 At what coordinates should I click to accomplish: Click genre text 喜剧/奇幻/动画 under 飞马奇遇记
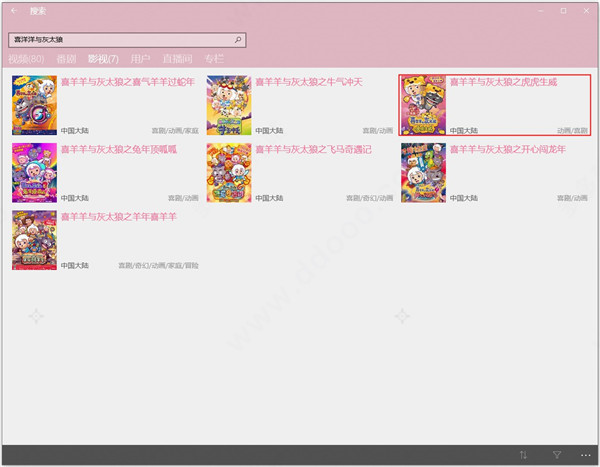[370, 198]
